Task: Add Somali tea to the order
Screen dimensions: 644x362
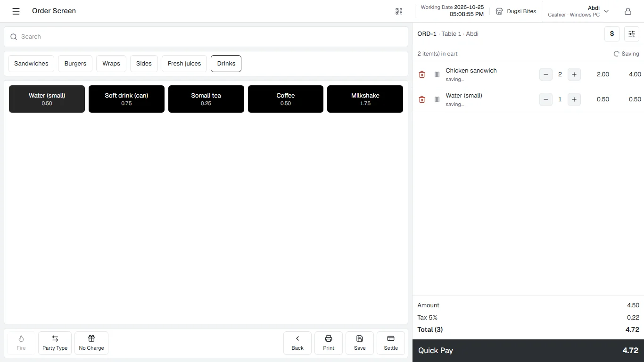Action: [x=206, y=99]
